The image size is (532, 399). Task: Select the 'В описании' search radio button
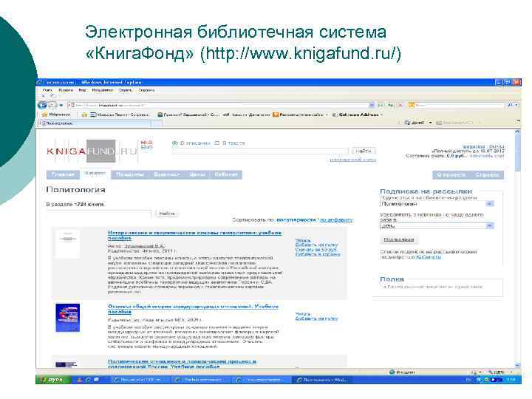174,143
